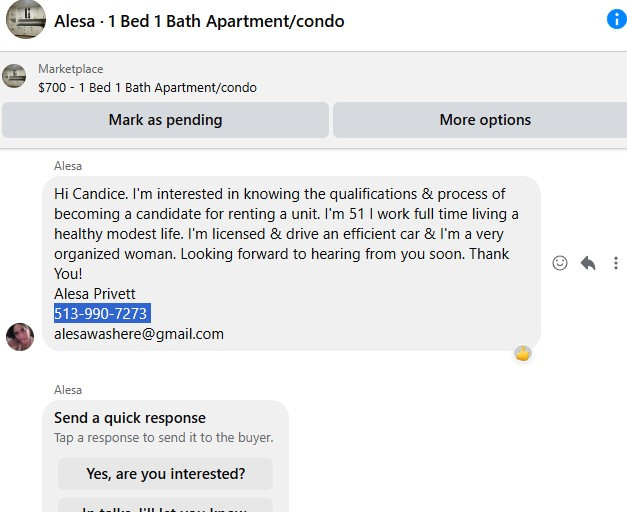627x518 pixels.
Task: Open the $700 1 Bed 1 Bath listing link
Action: click(147, 87)
